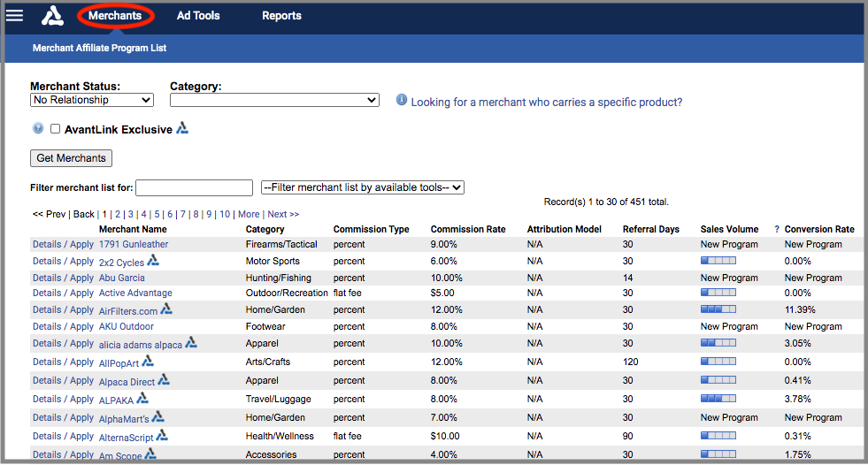Click AvantLink exclusive icon beside ALPAKA
The image size is (868, 465).
click(142, 398)
